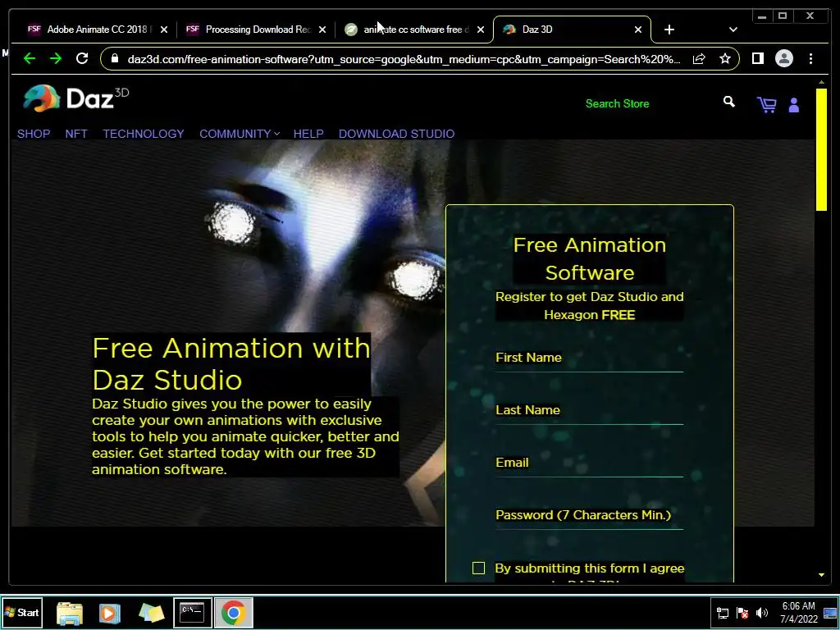The width and height of the screenshot is (840, 630).
Task: Open File Explorer from the taskbar
Action: [x=70, y=613]
